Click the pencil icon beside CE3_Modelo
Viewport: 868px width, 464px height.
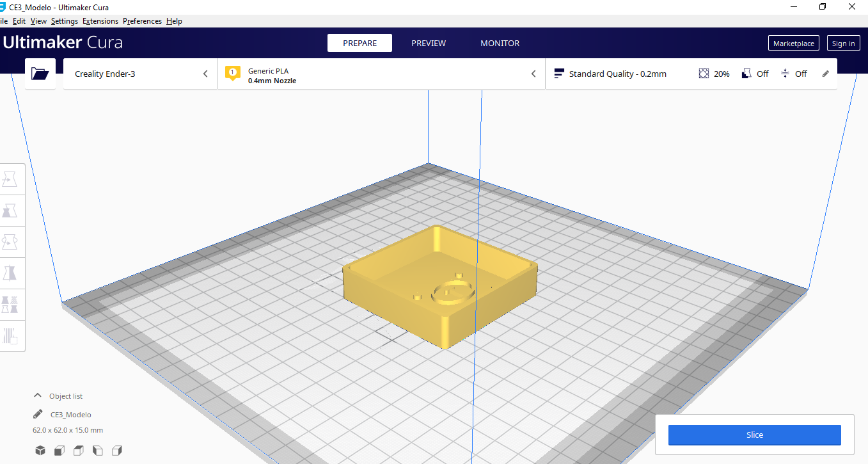(x=38, y=415)
